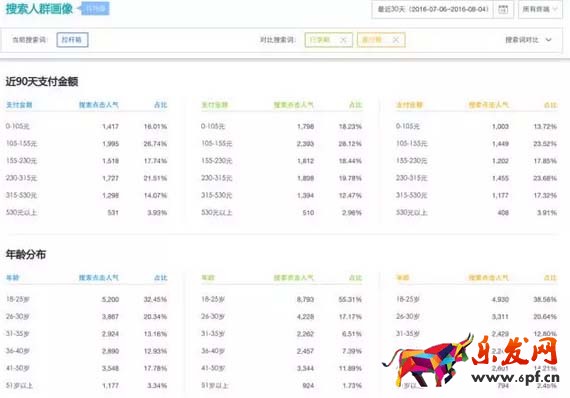Click the blue 年龄 column header
570x398 pixels.
tap(12, 278)
